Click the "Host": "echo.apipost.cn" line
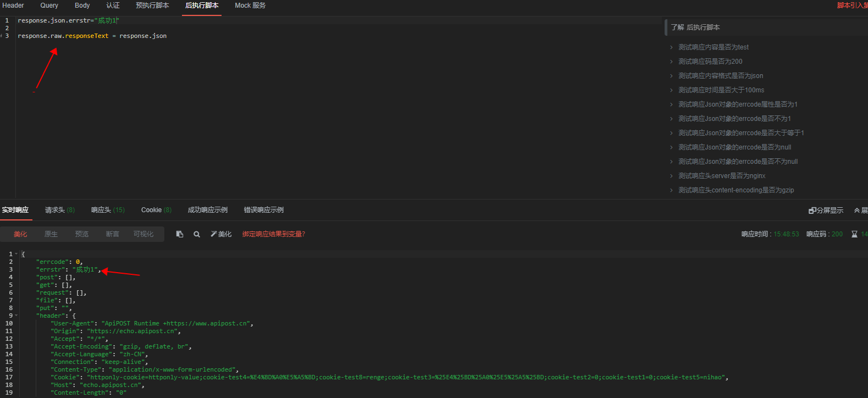The image size is (868, 398). pos(97,385)
